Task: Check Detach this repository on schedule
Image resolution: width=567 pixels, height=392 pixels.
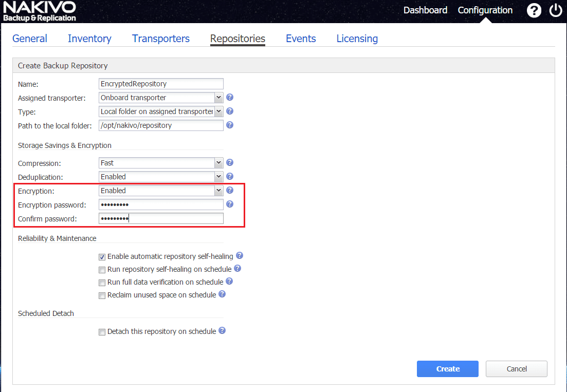Action: 102,332
